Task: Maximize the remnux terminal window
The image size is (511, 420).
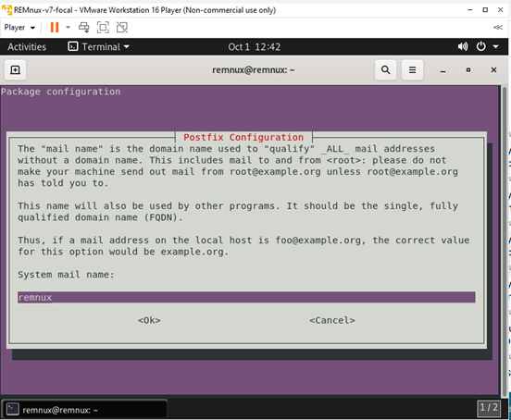Action: pos(468,70)
